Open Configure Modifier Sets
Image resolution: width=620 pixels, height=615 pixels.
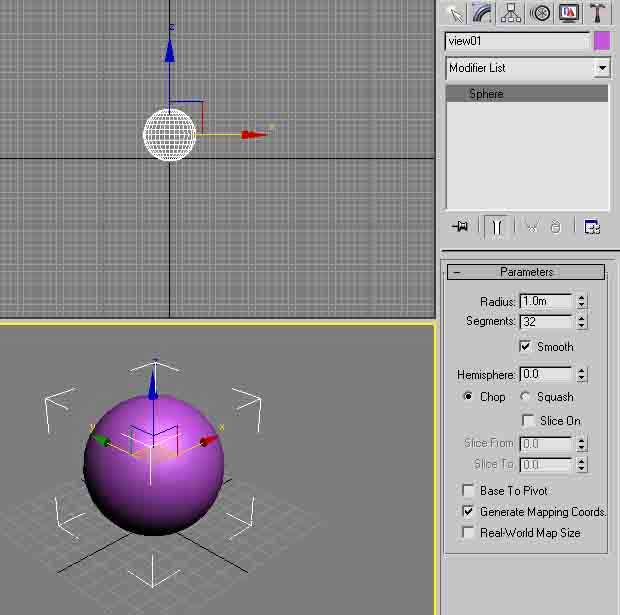click(592, 227)
